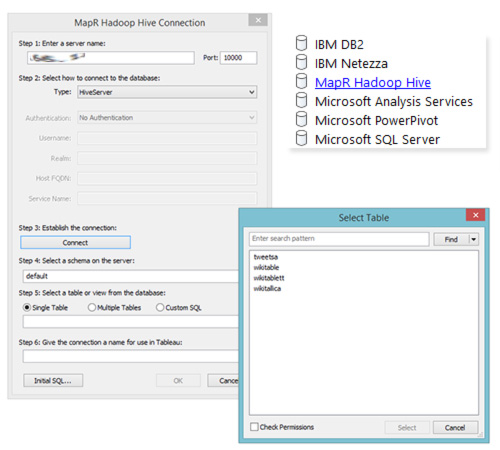
Task: Click the IBM DB2 database icon
Action: [x=301, y=43]
